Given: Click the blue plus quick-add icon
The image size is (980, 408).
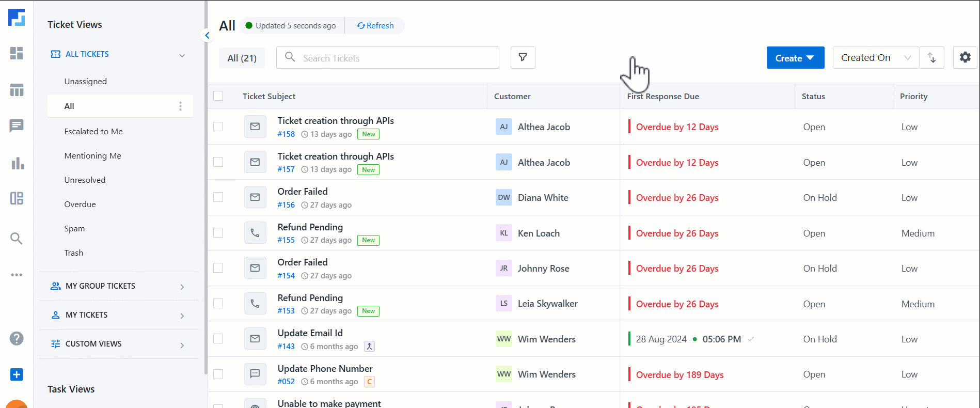Looking at the screenshot, I should 17,374.
